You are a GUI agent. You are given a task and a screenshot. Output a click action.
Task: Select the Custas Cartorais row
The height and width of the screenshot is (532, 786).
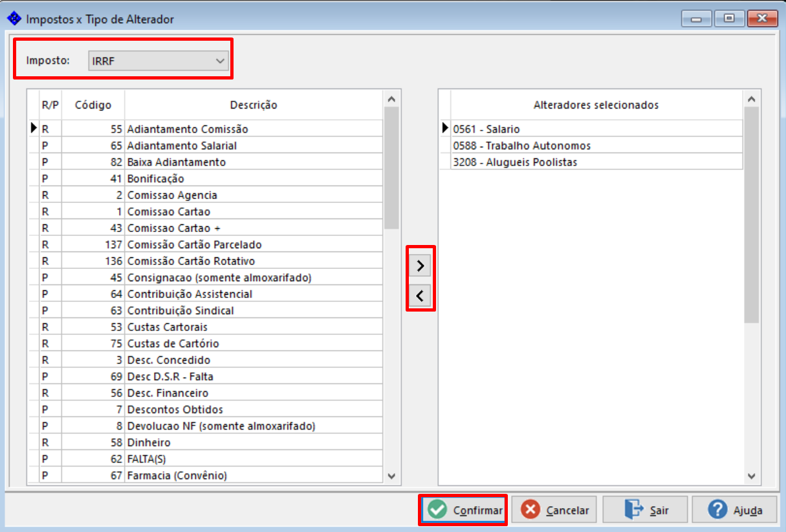pyautogui.click(x=206, y=326)
